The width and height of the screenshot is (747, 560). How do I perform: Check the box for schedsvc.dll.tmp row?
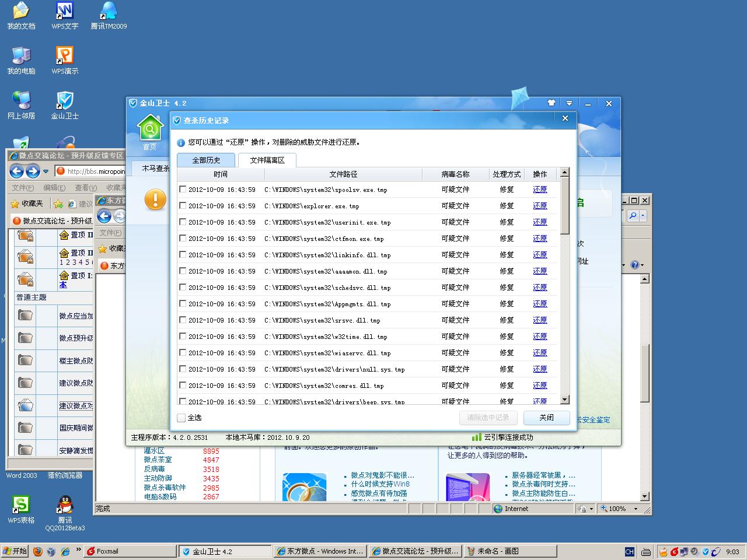tap(183, 287)
